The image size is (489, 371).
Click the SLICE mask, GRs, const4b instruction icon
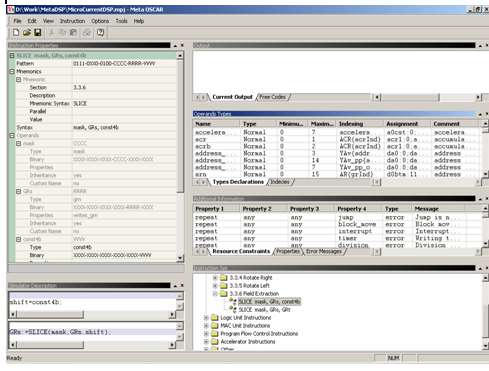[x=232, y=302]
